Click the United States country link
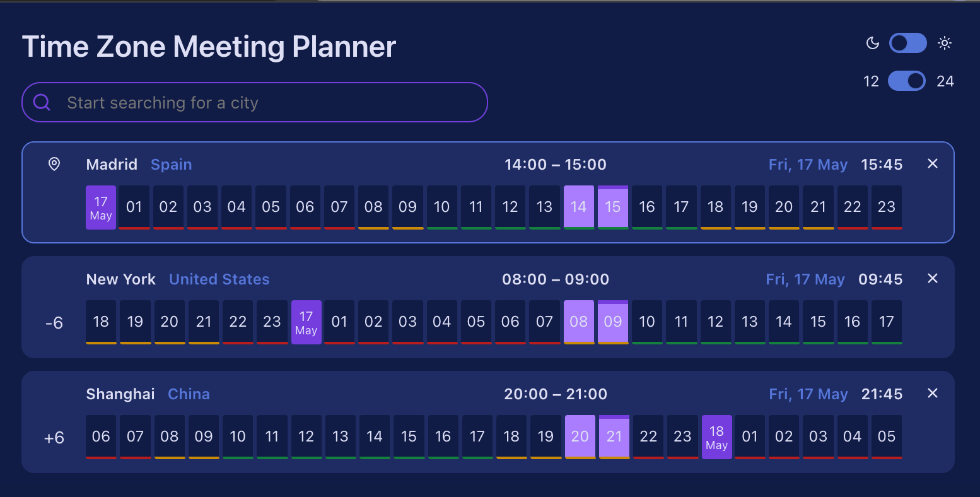The image size is (980, 497). (219, 279)
